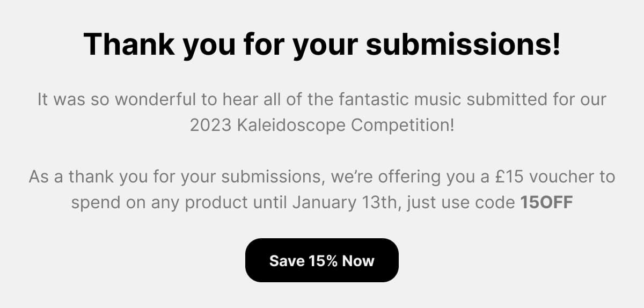The height and width of the screenshot is (308, 644).
Task: Click the 2023 Kaleidoscope Competition text
Action: tap(322, 126)
